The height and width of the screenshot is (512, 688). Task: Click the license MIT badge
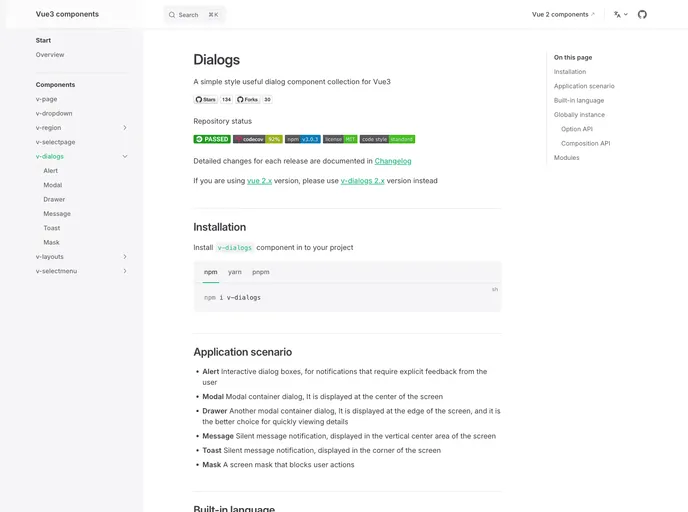[x=340, y=139]
